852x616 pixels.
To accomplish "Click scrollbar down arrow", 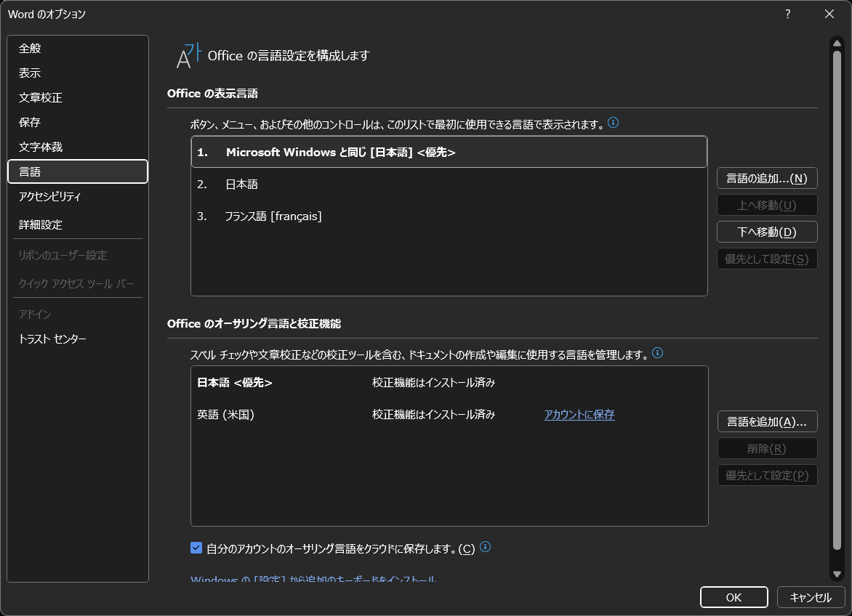I will pos(837,574).
